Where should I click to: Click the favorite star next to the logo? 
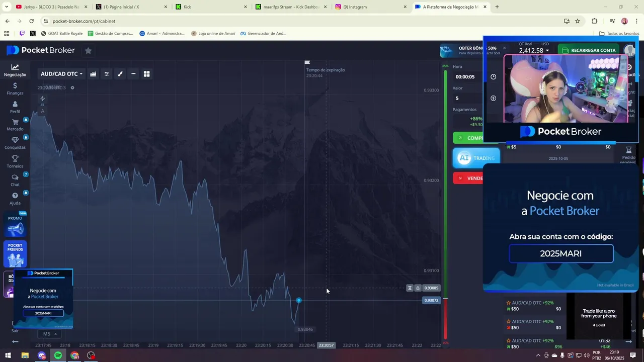(88, 50)
